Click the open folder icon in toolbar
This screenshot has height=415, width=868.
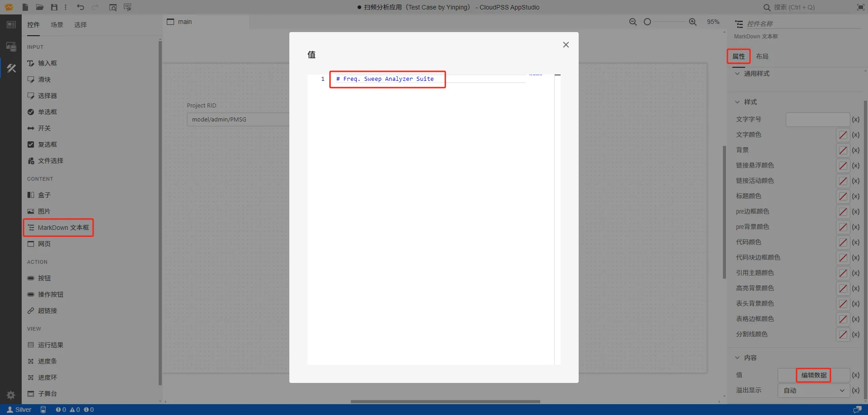pyautogui.click(x=40, y=7)
